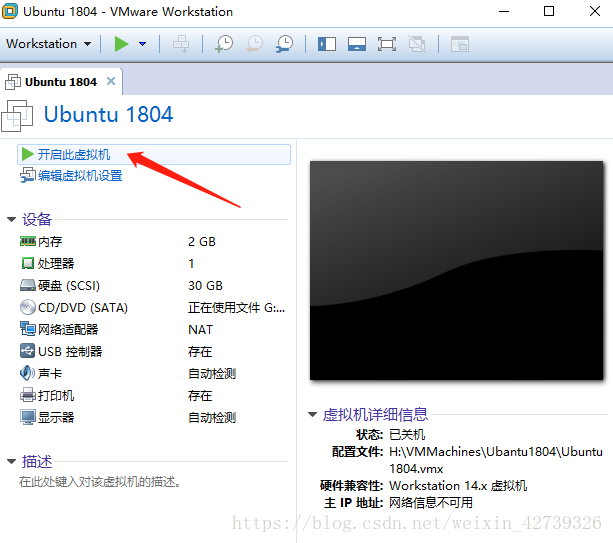Click the description field 在此处键入对该虚拟机的描述
Screen dimensions: 613x543
[100, 482]
